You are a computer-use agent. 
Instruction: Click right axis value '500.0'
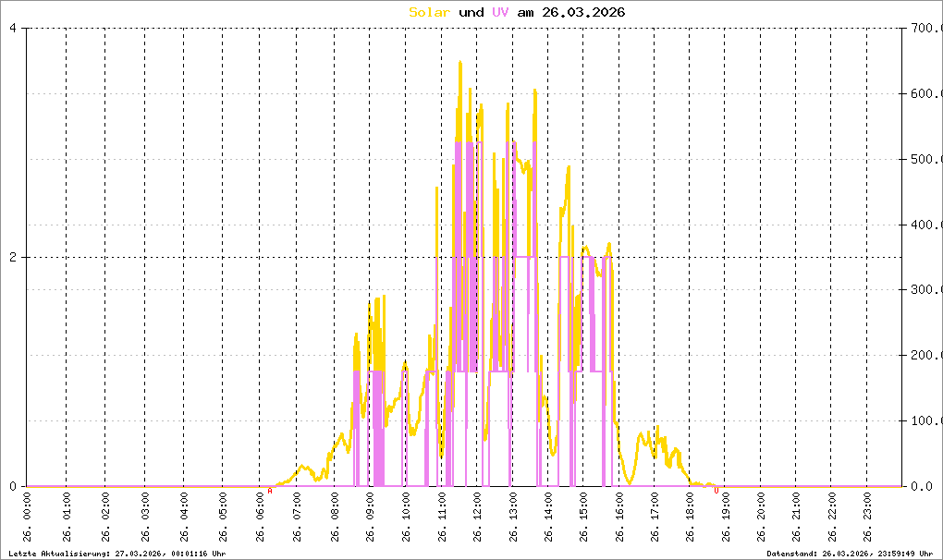[926, 159]
